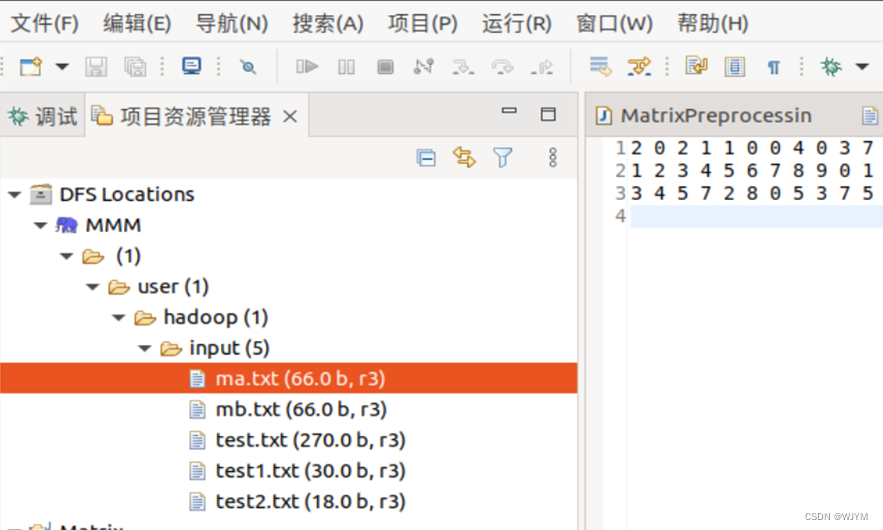
Task: Open the New wizard toolbar icon
Action: 30,66
